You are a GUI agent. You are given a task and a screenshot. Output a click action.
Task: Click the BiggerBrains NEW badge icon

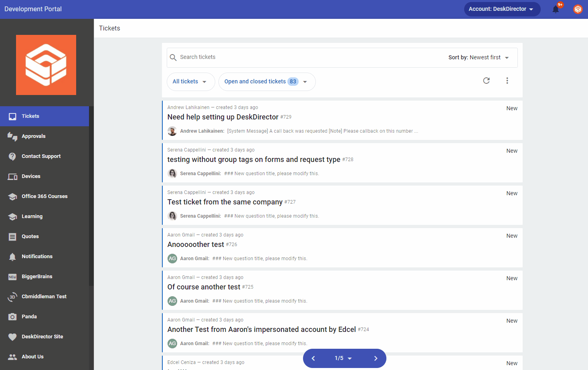(12, 277)
